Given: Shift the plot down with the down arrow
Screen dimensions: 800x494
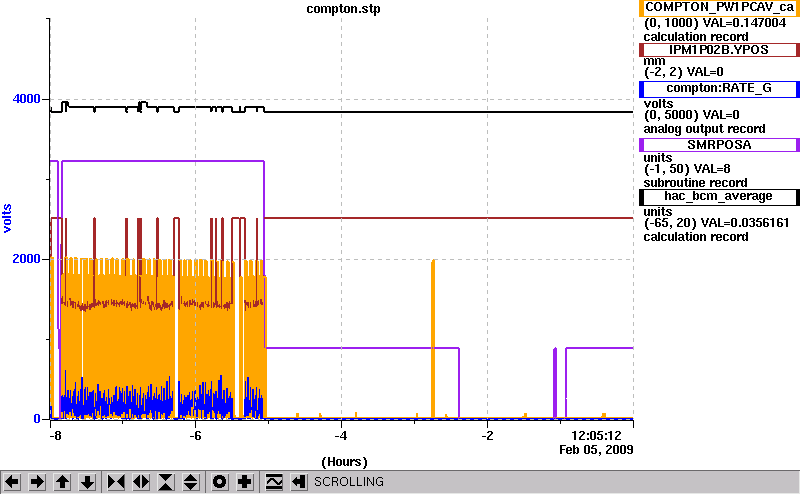Looking at the screenshot, I should [x=88, y=482].
